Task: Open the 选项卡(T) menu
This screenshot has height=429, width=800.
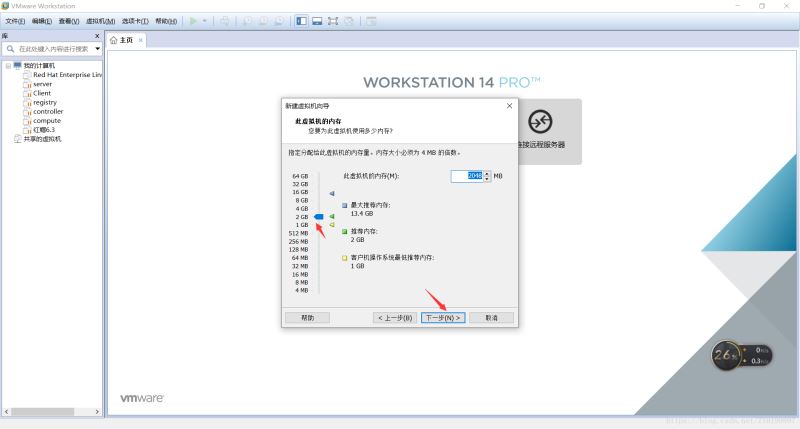Action: click(x=135, y=21)
